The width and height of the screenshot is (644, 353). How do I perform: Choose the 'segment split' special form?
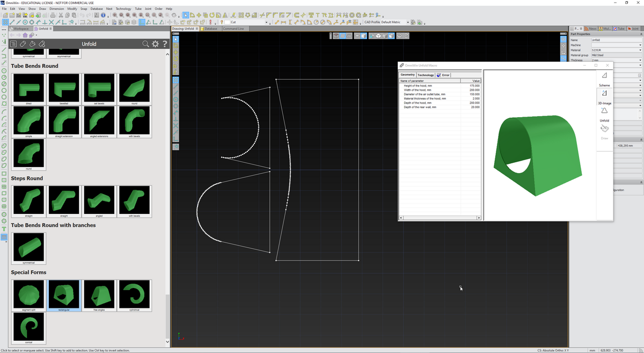(x=28, y=296)
